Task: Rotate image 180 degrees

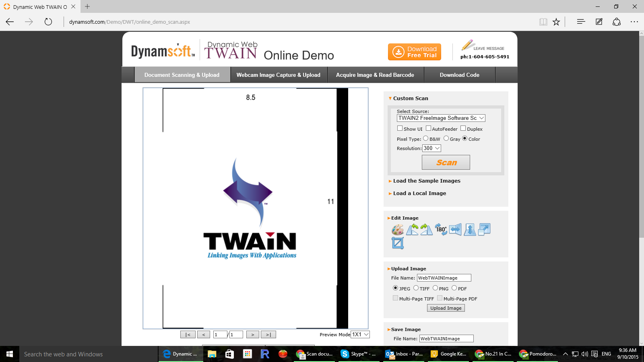Action: [441, 230]
